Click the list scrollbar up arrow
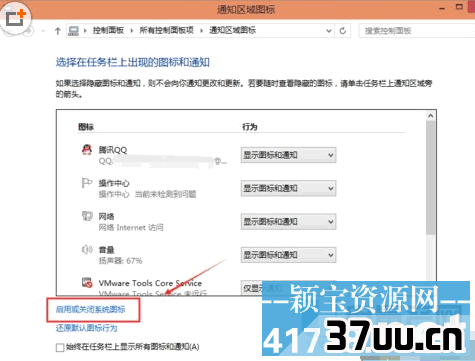Viewport: 475px width, 361px height. tap(431, 116)
